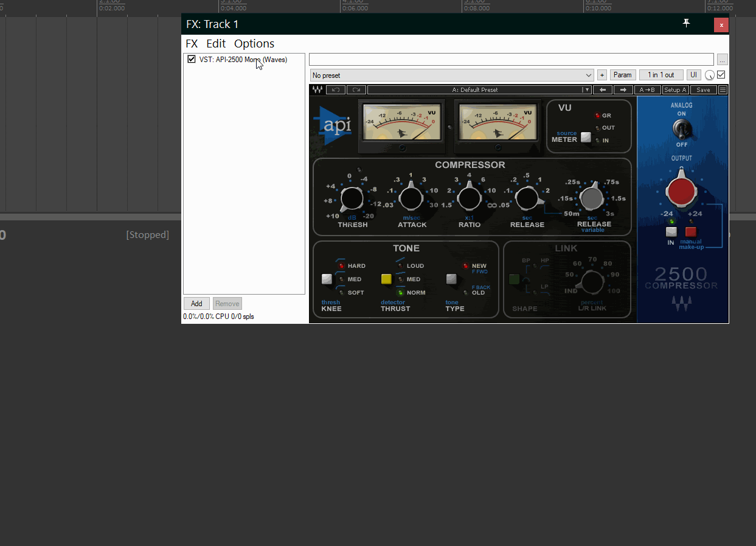Viewport: 756px width, 546px height.
Task: Close the FX: Track 1 window
Action: (721, 25)
